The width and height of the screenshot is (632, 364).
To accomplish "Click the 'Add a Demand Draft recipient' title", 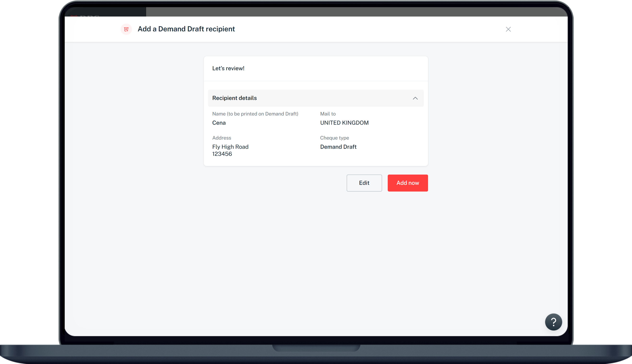I will coord(186,29).
